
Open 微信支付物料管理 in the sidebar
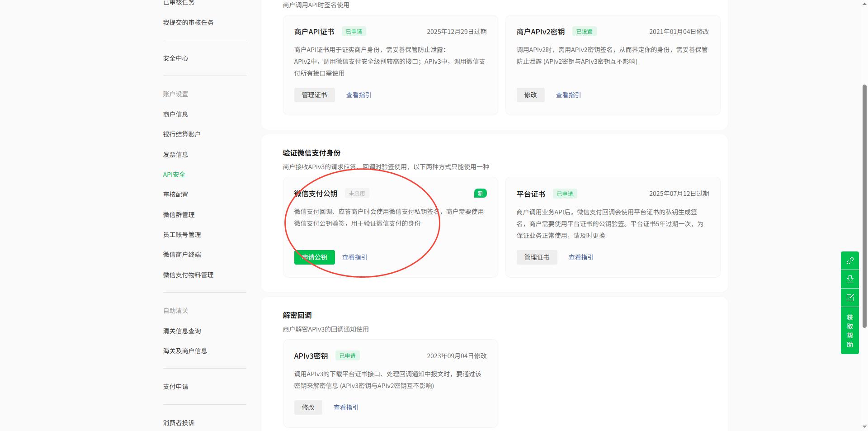pyautogui.click(x=188, y=275)
